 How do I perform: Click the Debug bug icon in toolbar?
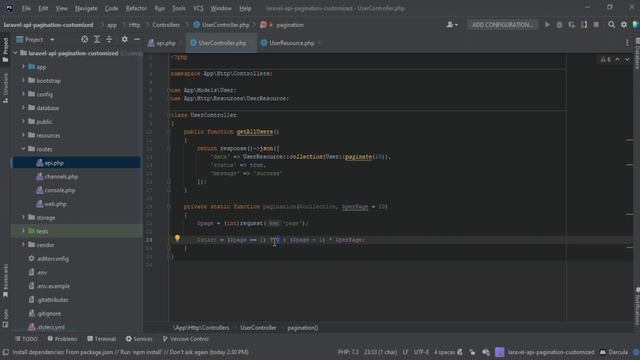pos(559,25)
